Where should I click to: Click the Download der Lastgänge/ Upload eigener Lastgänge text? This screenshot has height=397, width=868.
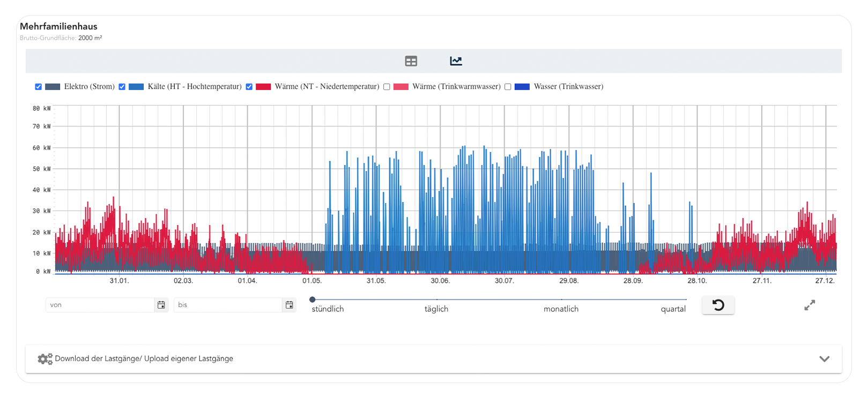coord(144,359)
